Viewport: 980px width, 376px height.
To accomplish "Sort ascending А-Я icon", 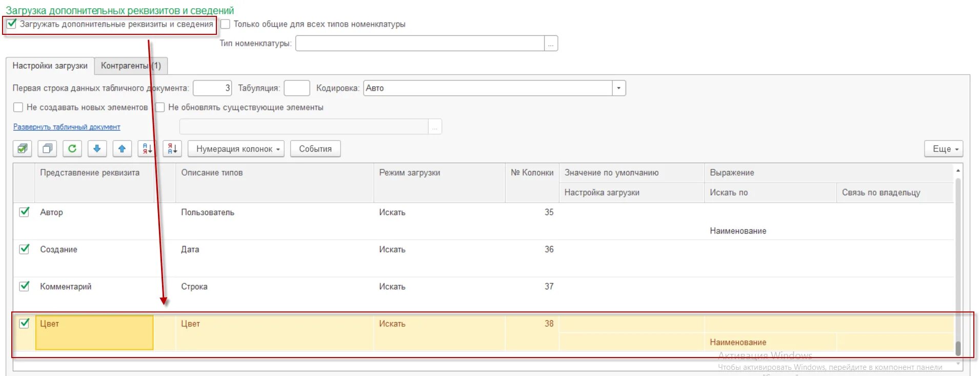I will coord(147,149).
